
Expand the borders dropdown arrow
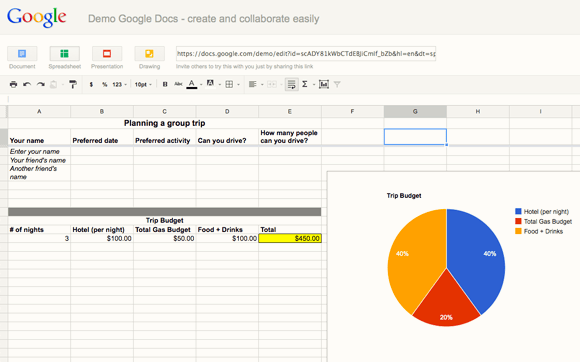(238, 85)
